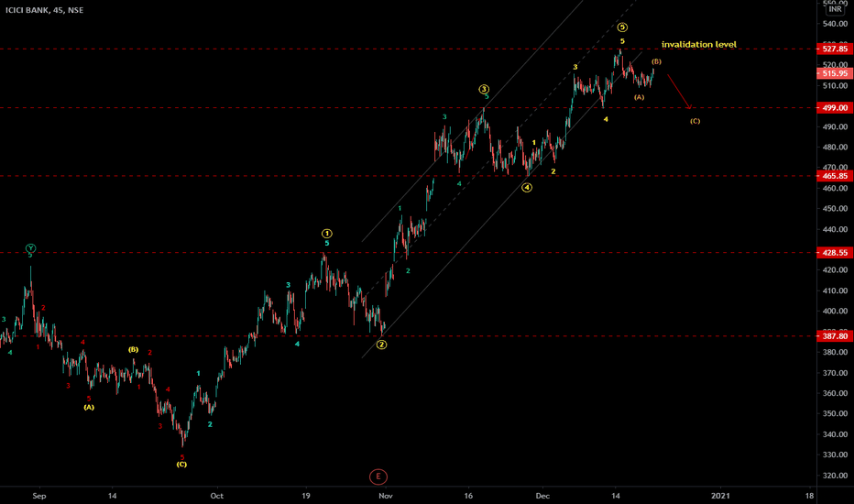Select the orange (B) label near 520
The width and height of the screenshot is (854, 504).
[656, 61]
